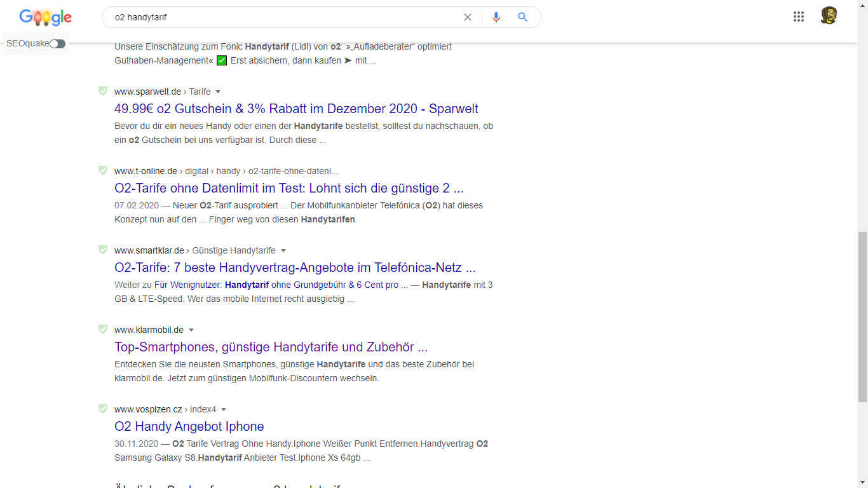Open the Google apps grid menu
The height and width of the screenshot is (488, 868).
point(799,17)
